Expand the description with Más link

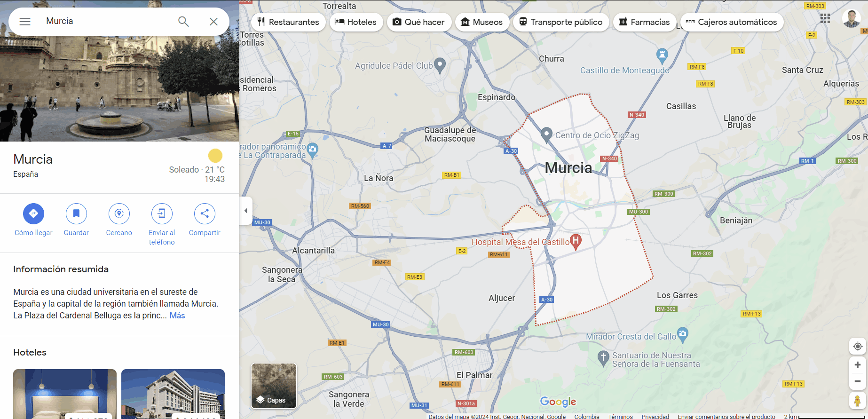point(177,316)
